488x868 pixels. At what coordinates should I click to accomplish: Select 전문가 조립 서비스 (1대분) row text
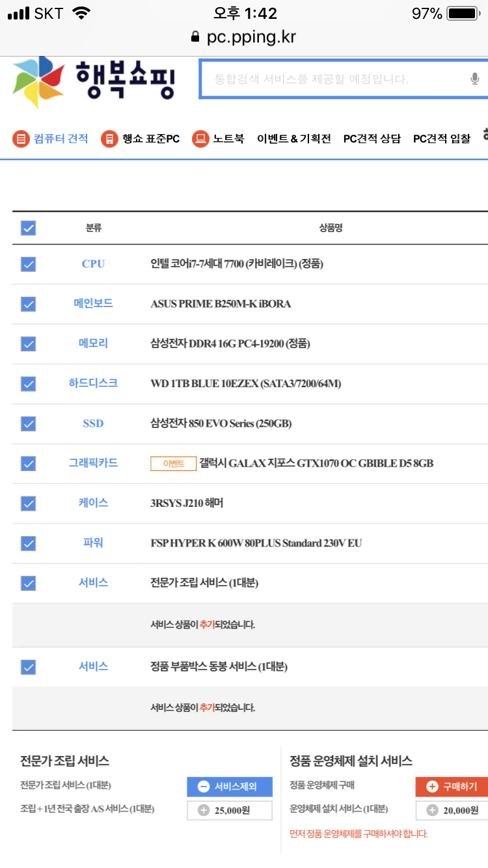click(204, 583)
